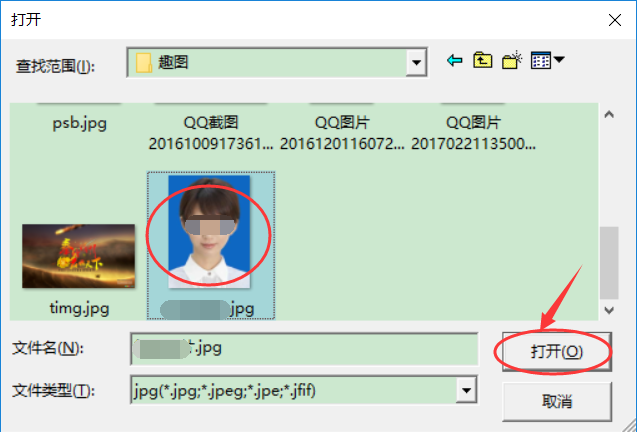Screen dimensions: 637x432
Task: Create a new folder icon
Action: tap(511, 60)
